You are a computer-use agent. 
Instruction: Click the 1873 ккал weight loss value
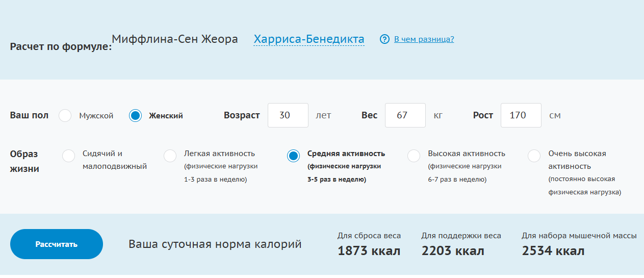369,251
